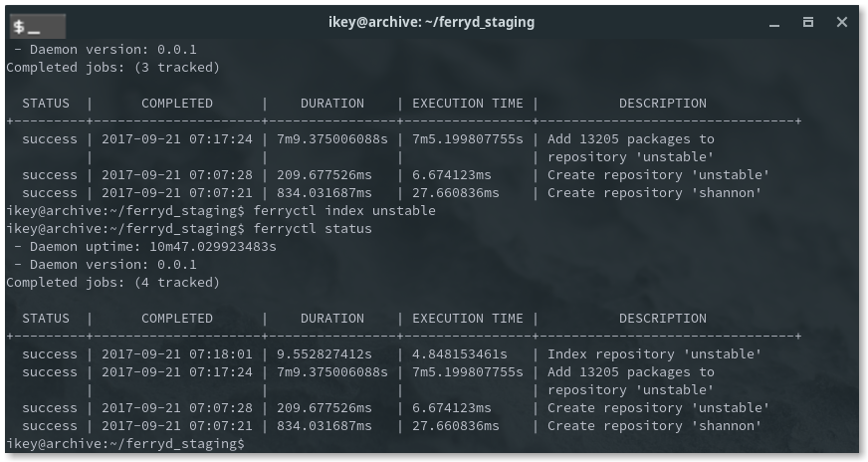Click execution time '4.848153461s'
This screenshot has height=462, width=868.
[460, 354]
